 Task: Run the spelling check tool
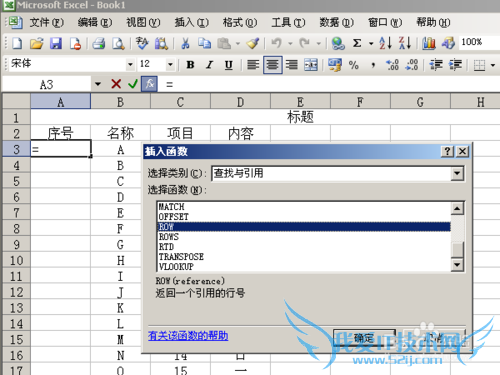(x=142, y=43)
